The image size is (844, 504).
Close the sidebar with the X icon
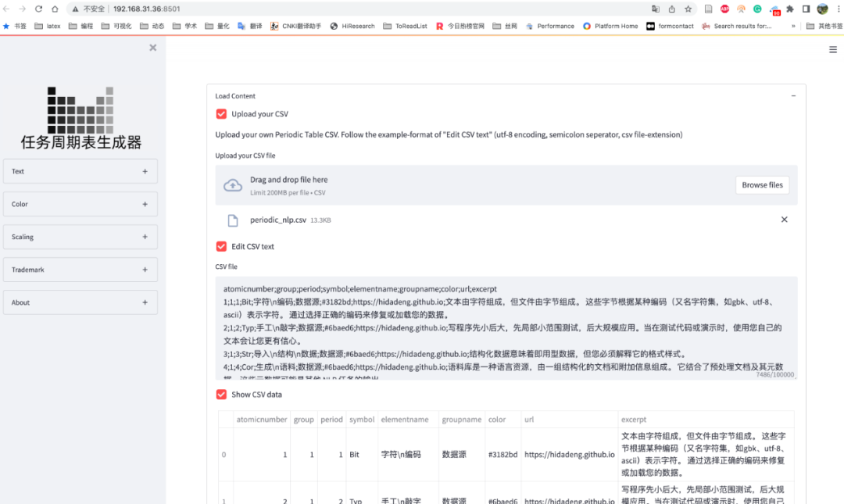point(153,48)
